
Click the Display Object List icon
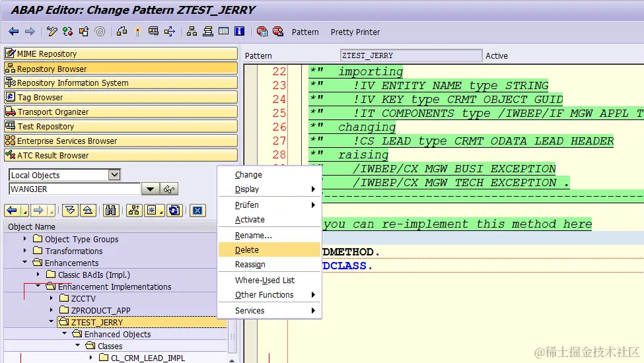tap(192, 32)
